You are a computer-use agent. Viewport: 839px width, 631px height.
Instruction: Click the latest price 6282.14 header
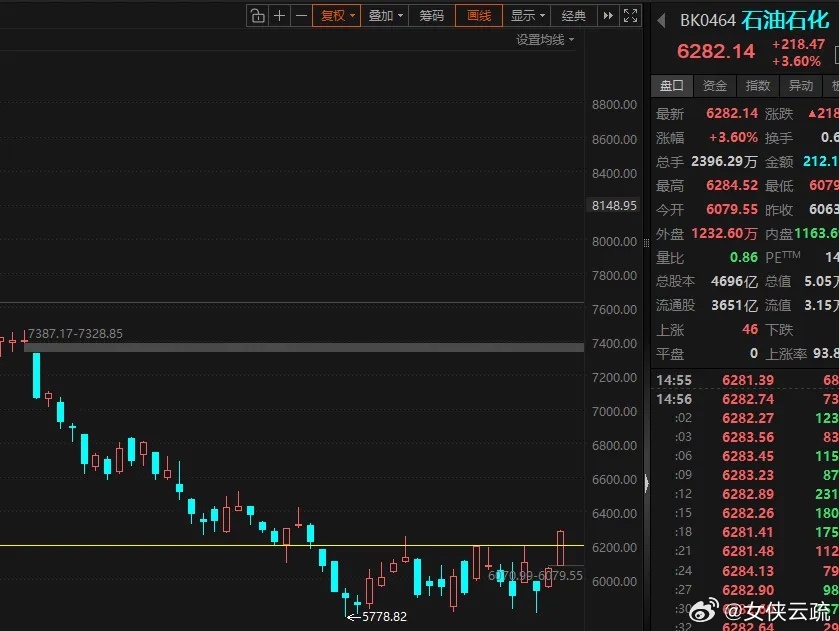(715, 51)
